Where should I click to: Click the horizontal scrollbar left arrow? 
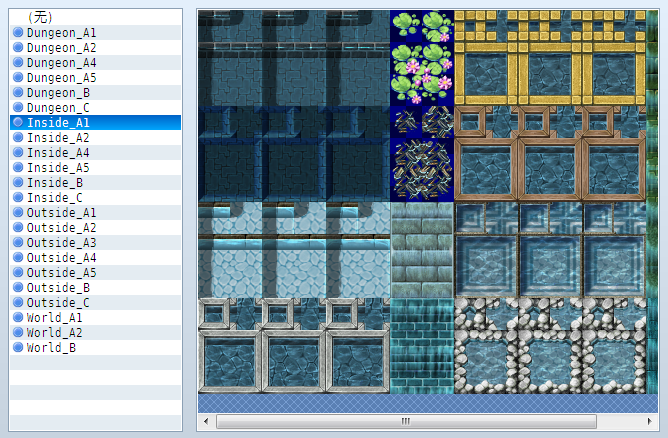(206, 421)
